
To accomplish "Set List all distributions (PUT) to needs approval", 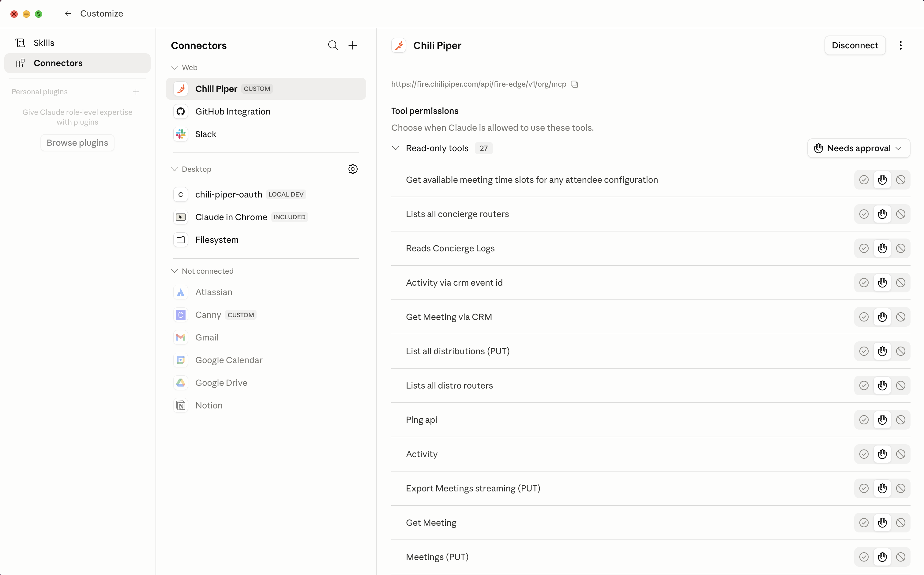I will pos(882,351).
